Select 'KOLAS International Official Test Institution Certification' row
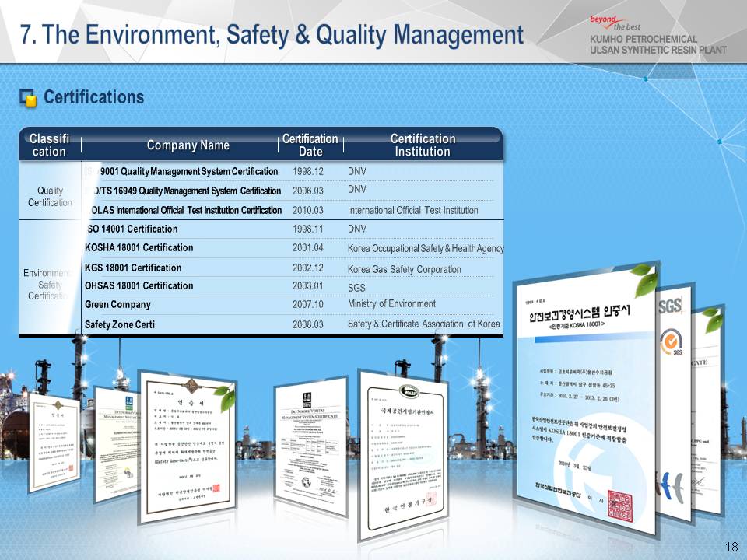This screenshot has height=560, width=747. coord(184,210)
